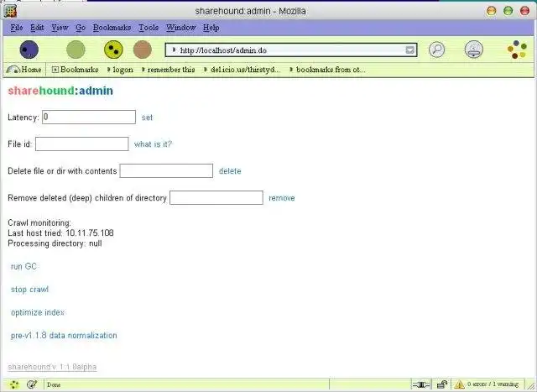Focus the Delete file or dir input field
The width and height of the screenshot is (537, 392).
pos(166,170)
